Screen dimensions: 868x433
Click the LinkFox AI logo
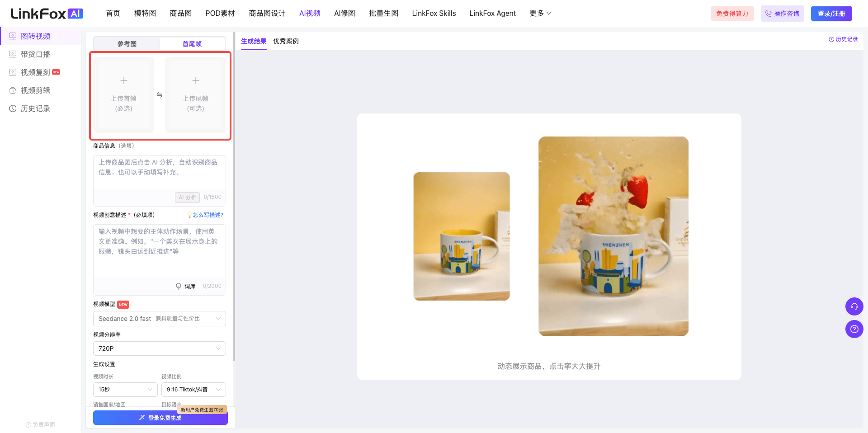coord(47,14)
